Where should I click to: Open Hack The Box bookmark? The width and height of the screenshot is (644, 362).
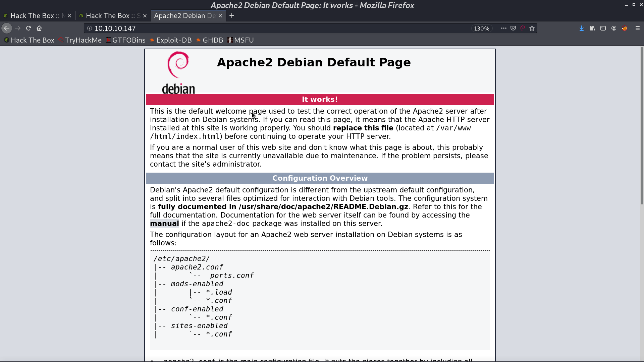(29, 40)
